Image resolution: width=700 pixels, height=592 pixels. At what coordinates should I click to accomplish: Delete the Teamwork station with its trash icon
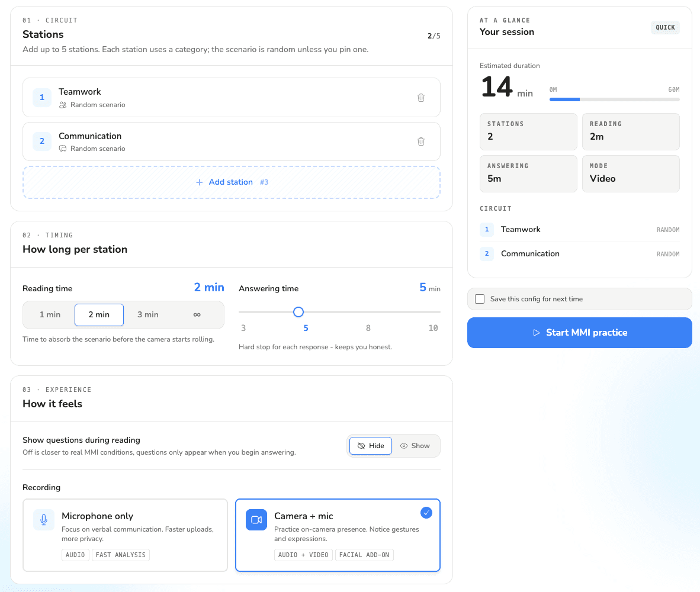tap(420, 98)
